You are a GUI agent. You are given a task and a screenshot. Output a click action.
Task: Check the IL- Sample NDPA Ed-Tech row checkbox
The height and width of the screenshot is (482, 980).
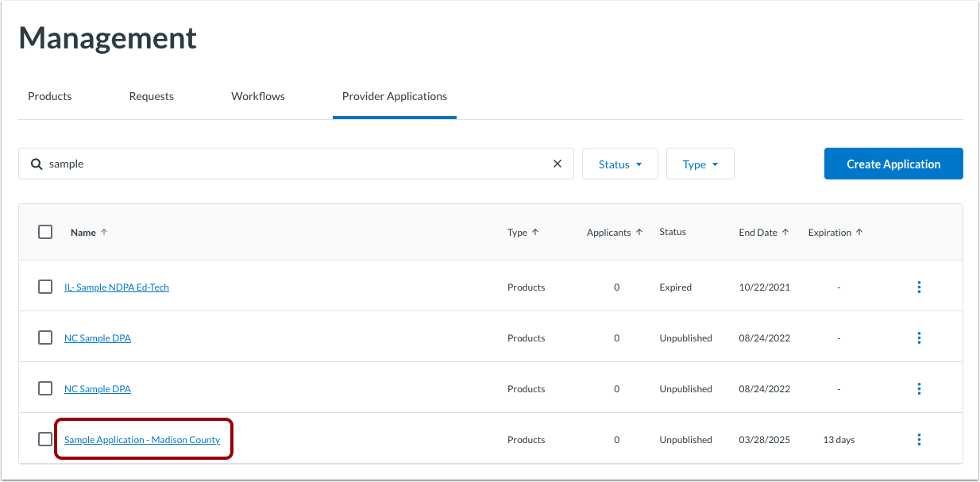click(x=45, y=287)
